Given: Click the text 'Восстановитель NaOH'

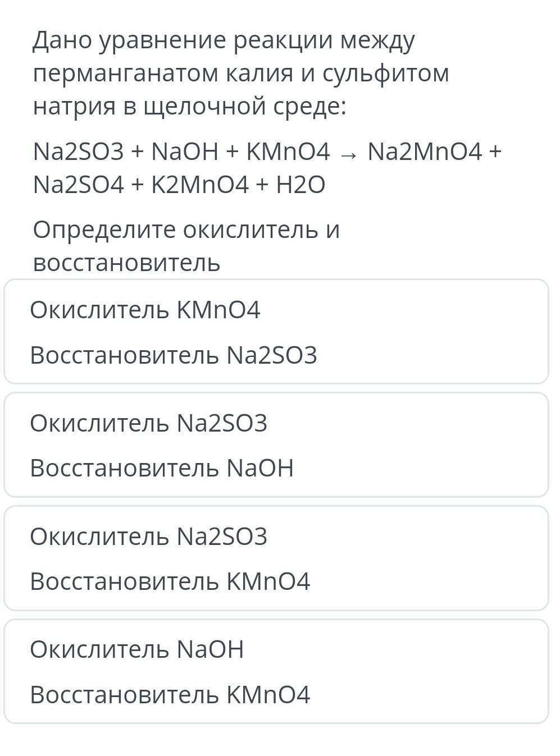Looking at the screenshot, I should 162,468.
